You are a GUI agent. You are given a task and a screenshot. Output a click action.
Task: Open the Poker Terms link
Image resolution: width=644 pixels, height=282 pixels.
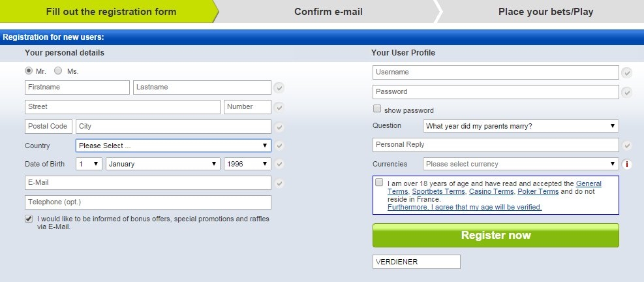(x=538, y=192)
